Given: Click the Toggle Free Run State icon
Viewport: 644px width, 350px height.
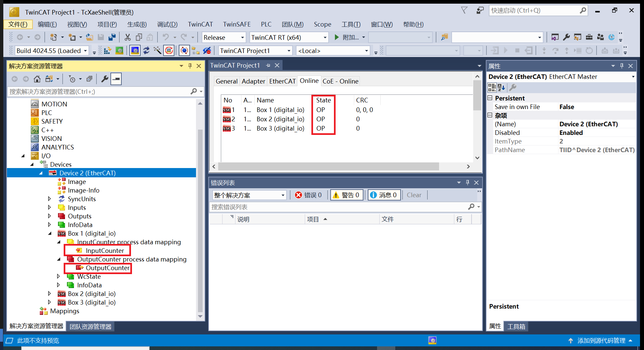Looking at the screenshot, I should click(x=169, y=51).
